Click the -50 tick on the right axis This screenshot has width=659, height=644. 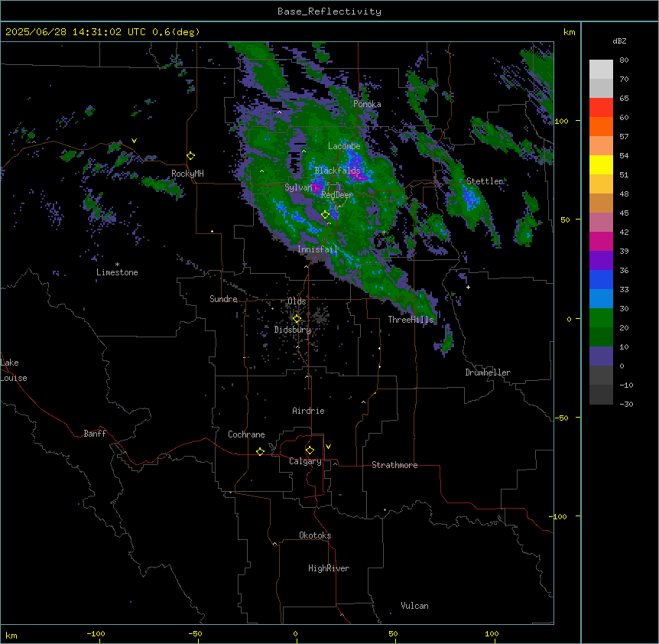561,418
